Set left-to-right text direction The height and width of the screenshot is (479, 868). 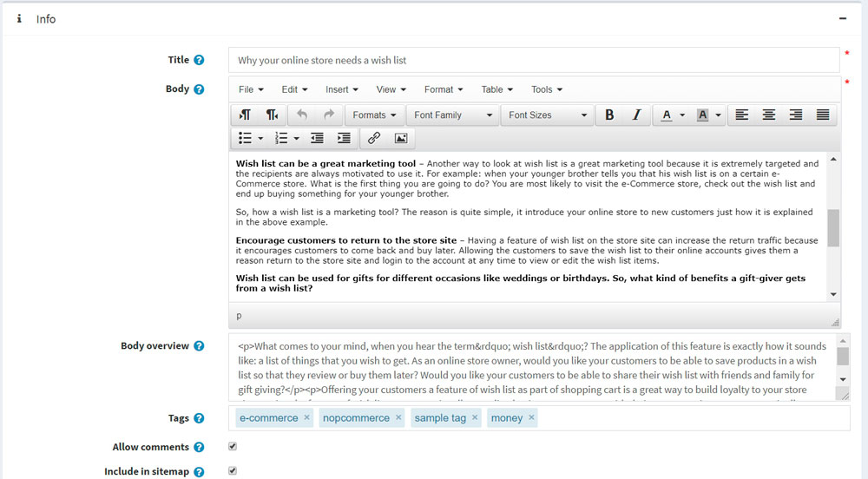point(246,115)
